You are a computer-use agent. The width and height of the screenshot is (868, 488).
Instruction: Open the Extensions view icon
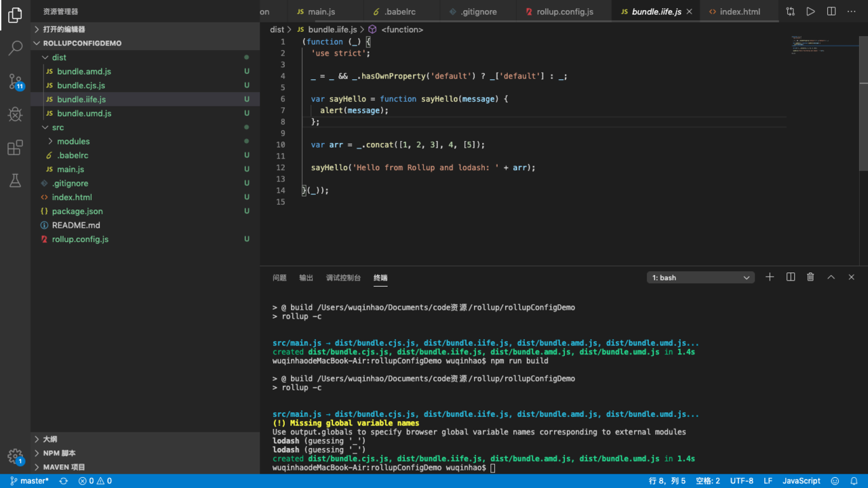[x=15, y=148]
